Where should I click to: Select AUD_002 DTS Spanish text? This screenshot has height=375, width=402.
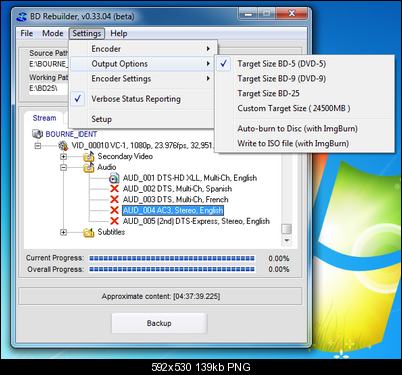click(x=177, y=189)
